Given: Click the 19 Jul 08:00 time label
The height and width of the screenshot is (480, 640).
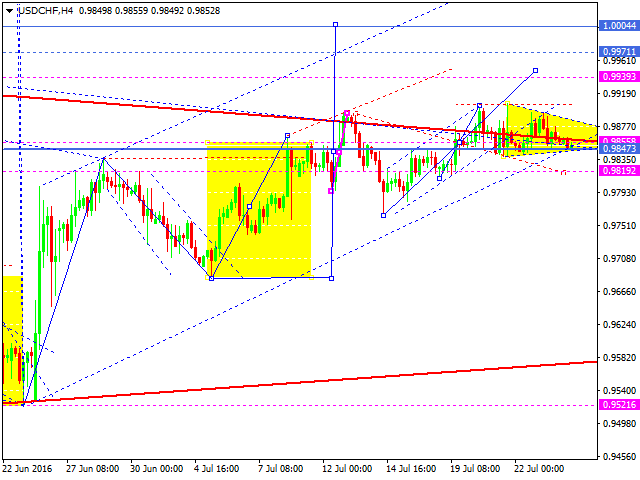Looking at the screenshot, I should click(x=475, y=469).
